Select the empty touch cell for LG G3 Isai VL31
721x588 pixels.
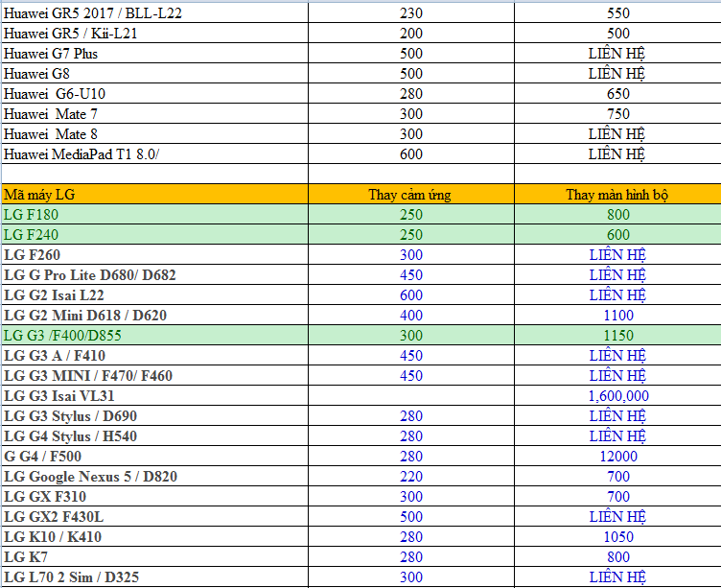[x=411, y=396]
